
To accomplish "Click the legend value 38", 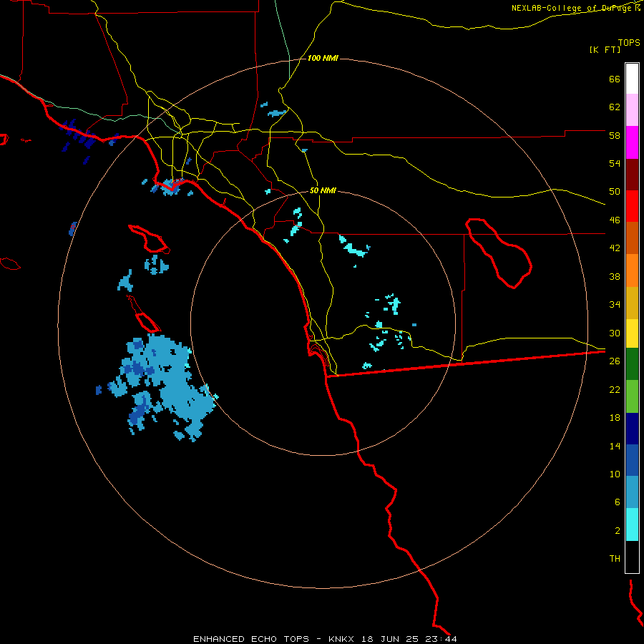I will click(x=615, y=276).
